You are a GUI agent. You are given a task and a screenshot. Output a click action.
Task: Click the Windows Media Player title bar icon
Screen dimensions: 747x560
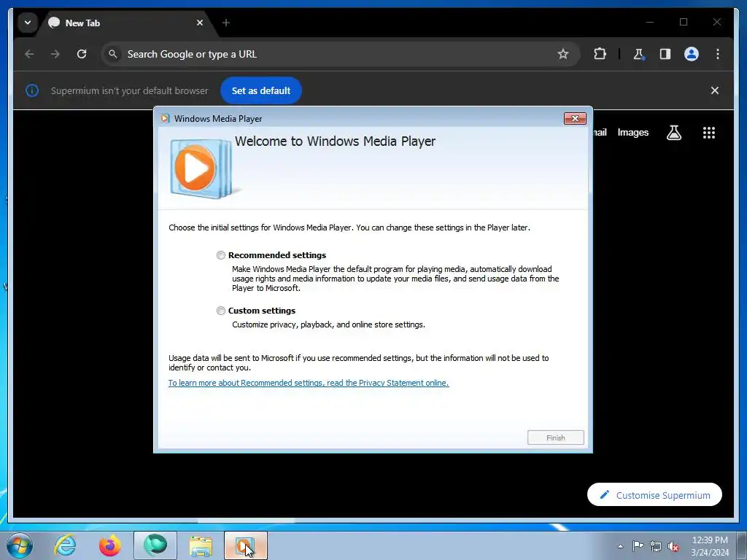coord(165,119)
